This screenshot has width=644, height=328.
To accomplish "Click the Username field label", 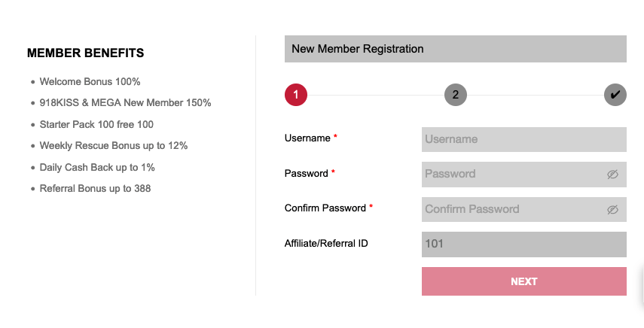I will click(307, 138).
